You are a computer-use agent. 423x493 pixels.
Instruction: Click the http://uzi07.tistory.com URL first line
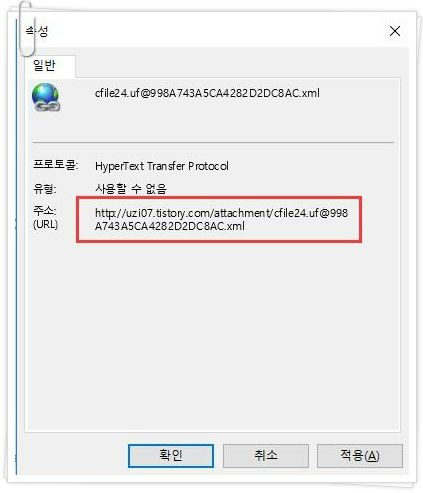click(x=221, y=213)
